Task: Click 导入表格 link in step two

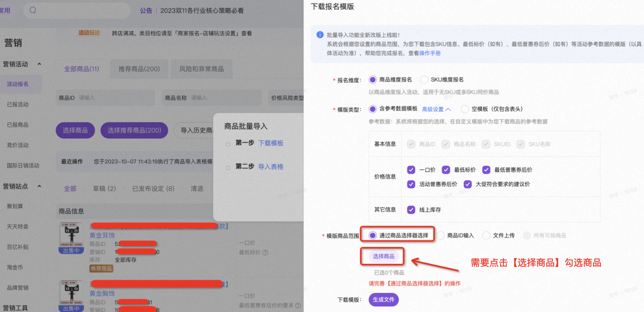Action: [271, 166]
